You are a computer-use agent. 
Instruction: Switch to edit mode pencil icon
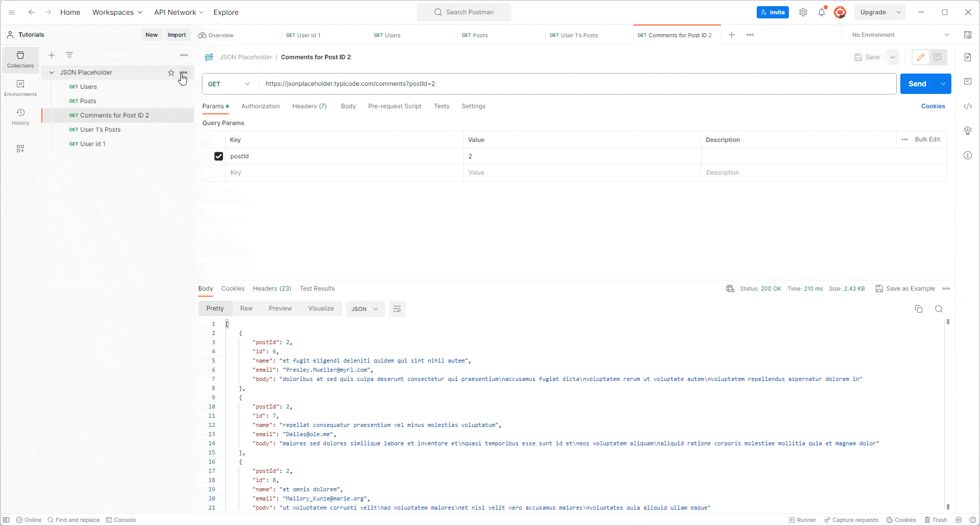pos(921,57)
